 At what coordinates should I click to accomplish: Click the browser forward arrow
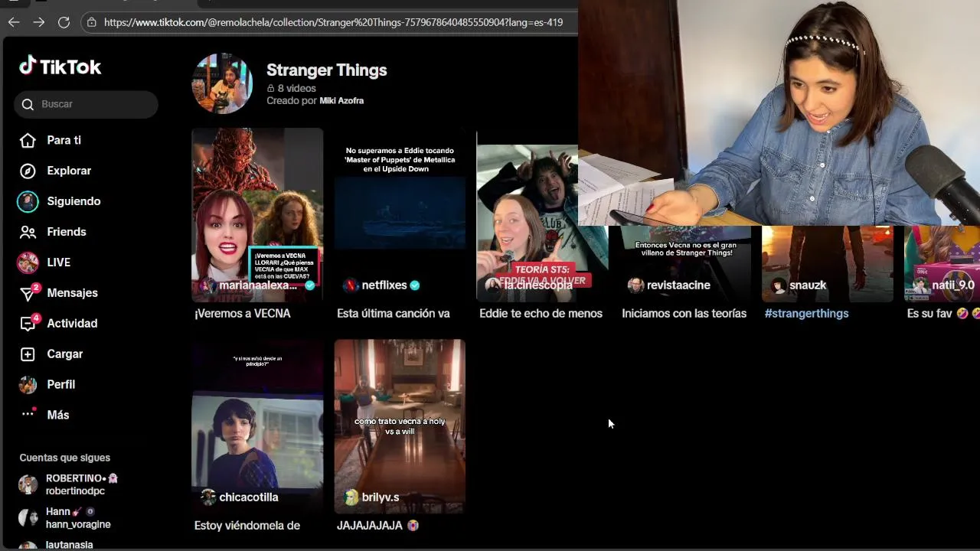click(x=39, y=22)
